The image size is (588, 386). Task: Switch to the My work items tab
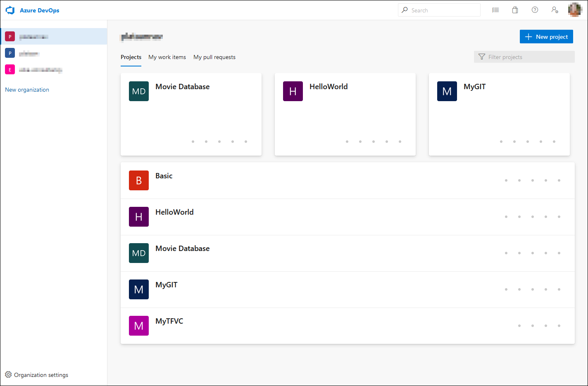tap(167, 57)
